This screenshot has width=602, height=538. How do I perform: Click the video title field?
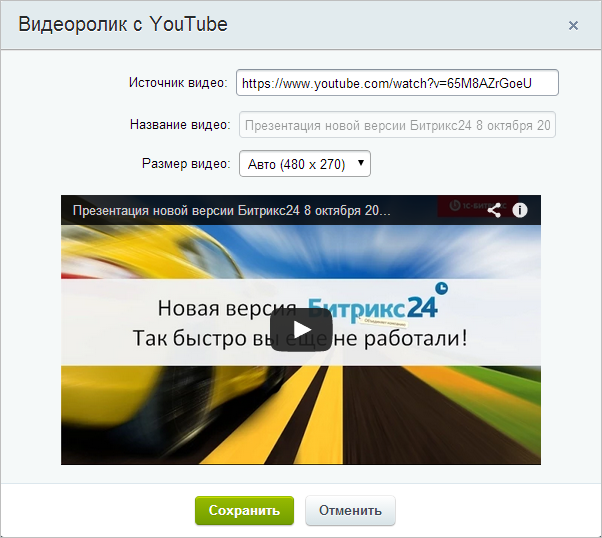[397, 125]
